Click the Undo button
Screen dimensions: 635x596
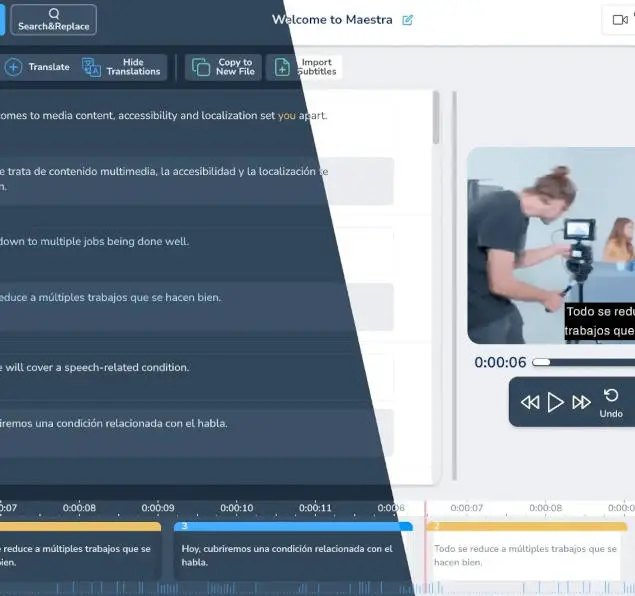(x=611, y=402)
